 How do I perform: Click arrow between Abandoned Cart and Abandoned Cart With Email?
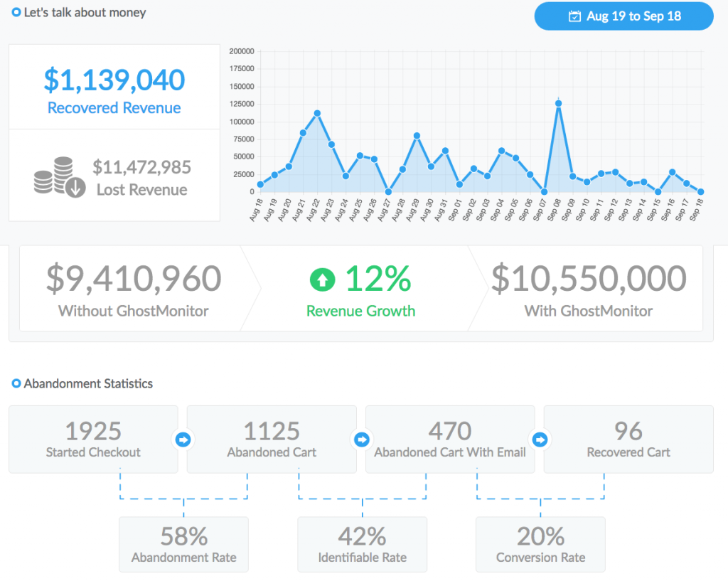click(361, 439)
